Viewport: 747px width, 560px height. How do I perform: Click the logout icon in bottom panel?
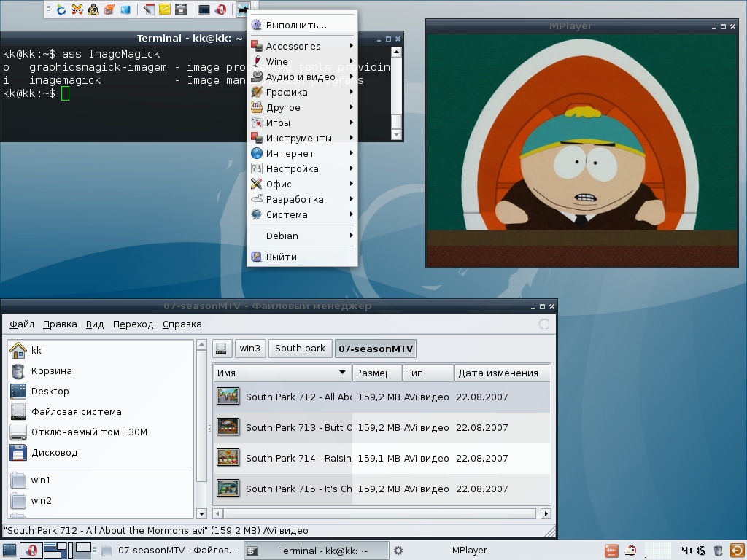(737, 551)
